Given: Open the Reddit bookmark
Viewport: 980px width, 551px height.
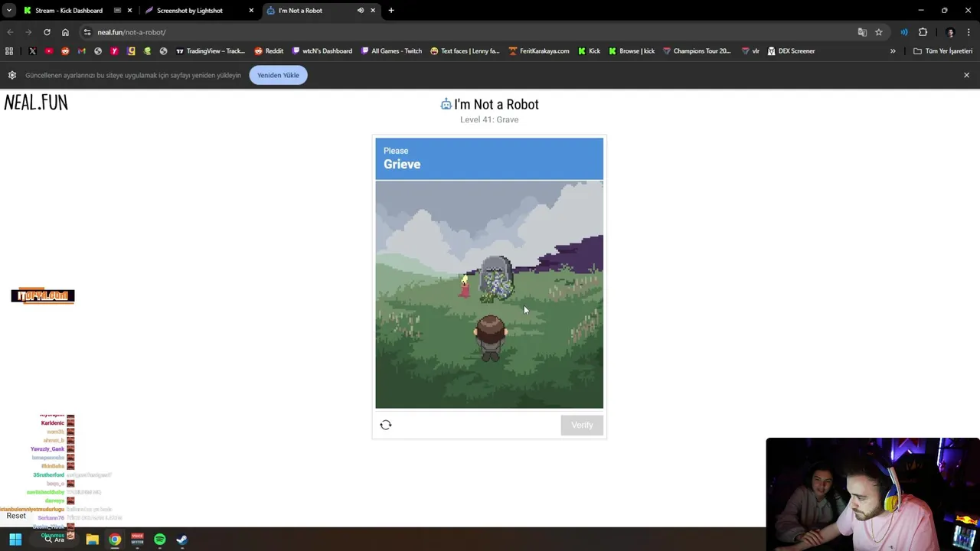Looking at the screenshot, I should [269, 51].
